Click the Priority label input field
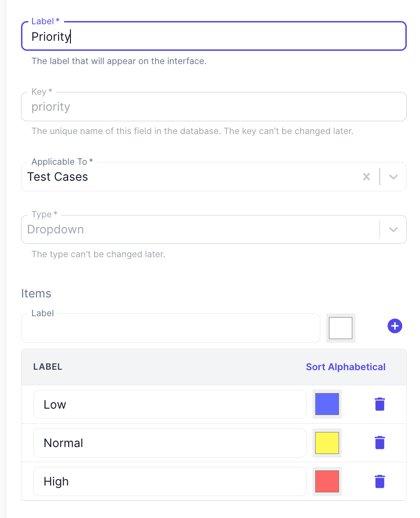The height and width of the screenshot is (518, 420). (x=214, y=37)
